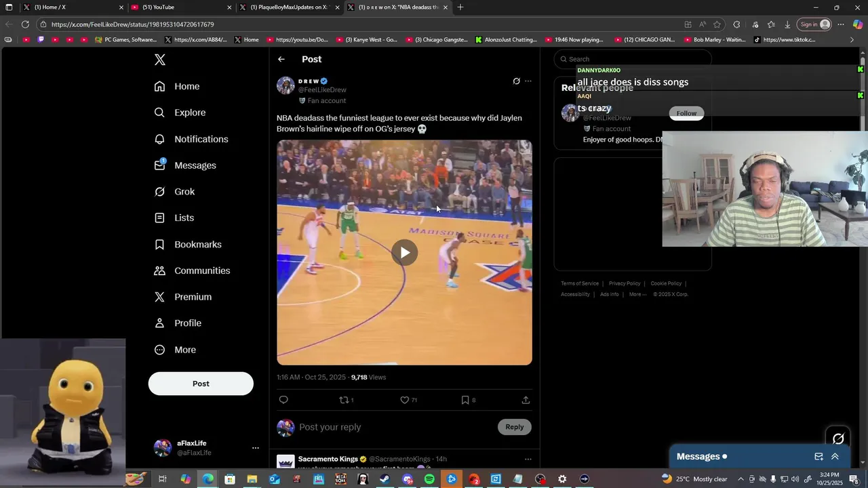
Task: Reload the page
Action: (25, 24)
